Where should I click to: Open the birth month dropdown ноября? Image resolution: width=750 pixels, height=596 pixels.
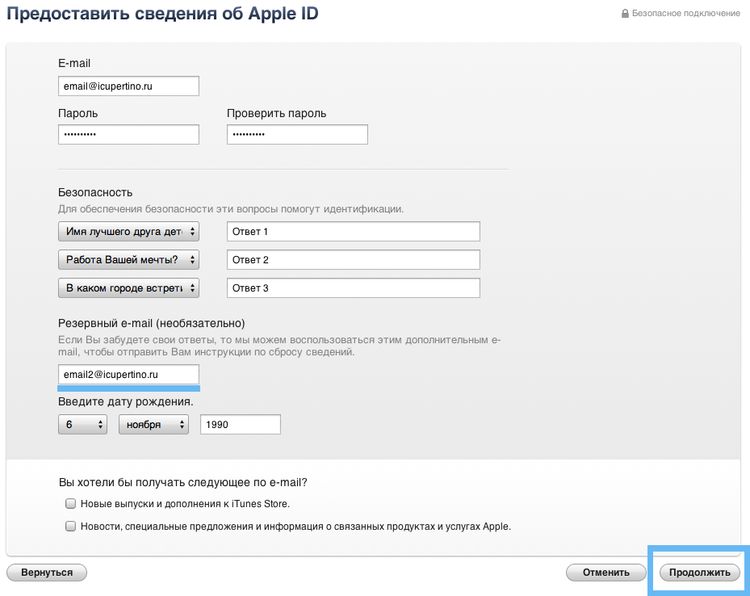coord(154,424)
